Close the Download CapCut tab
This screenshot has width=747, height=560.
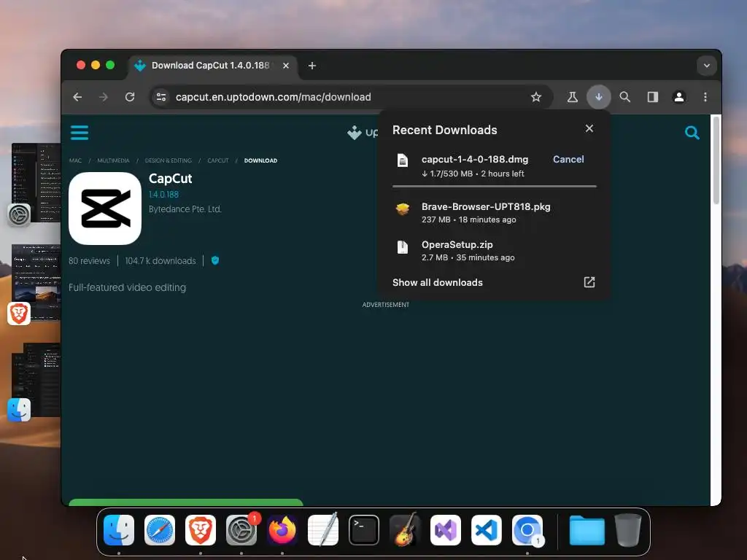286,66
